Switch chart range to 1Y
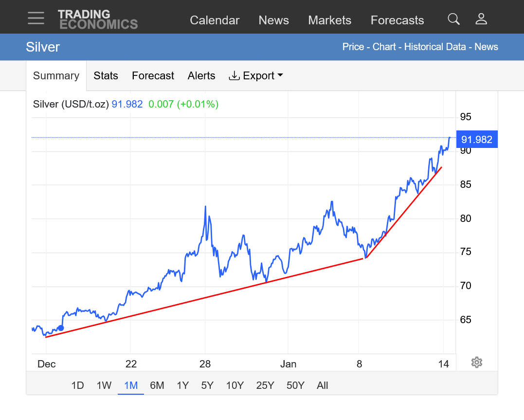524x420 pixels. coord(182,385)
